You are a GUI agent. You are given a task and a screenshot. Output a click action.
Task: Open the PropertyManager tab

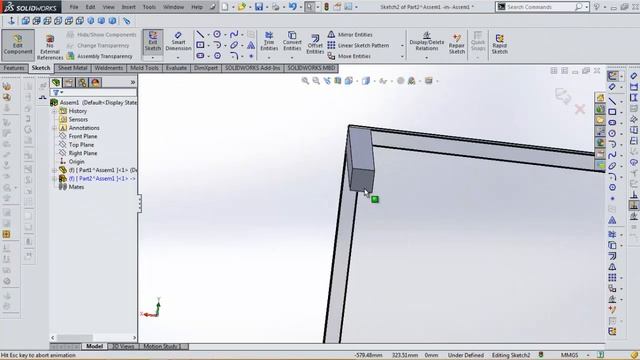pos(69,82)
